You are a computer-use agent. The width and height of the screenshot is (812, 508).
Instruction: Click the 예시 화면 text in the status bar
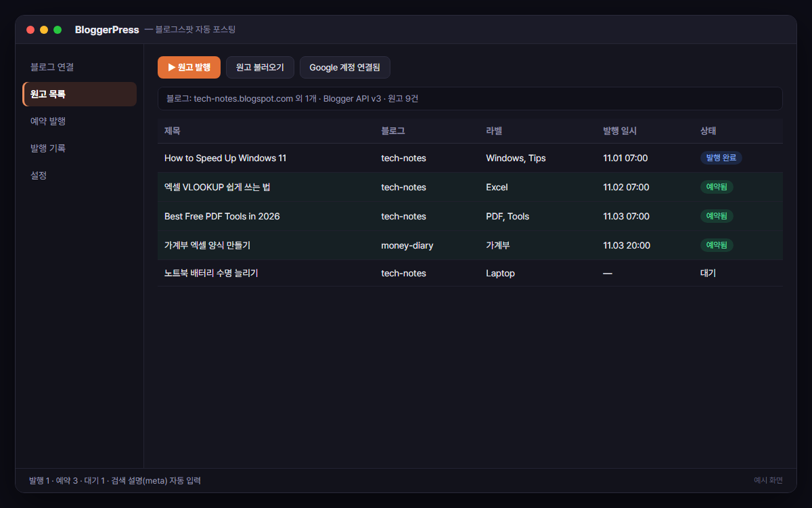point(768,480)
